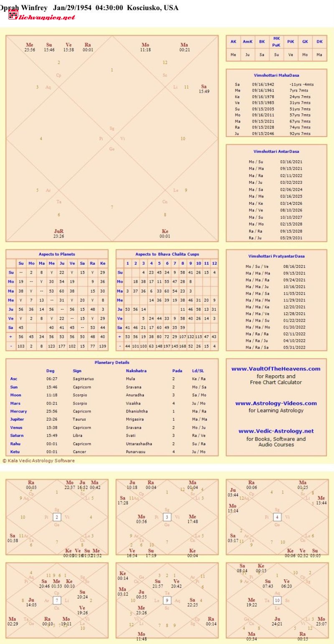The image size is (334, 644).
Task: Select the boxed number 2 divisional chart marker
Action: (x=56, y=517)
